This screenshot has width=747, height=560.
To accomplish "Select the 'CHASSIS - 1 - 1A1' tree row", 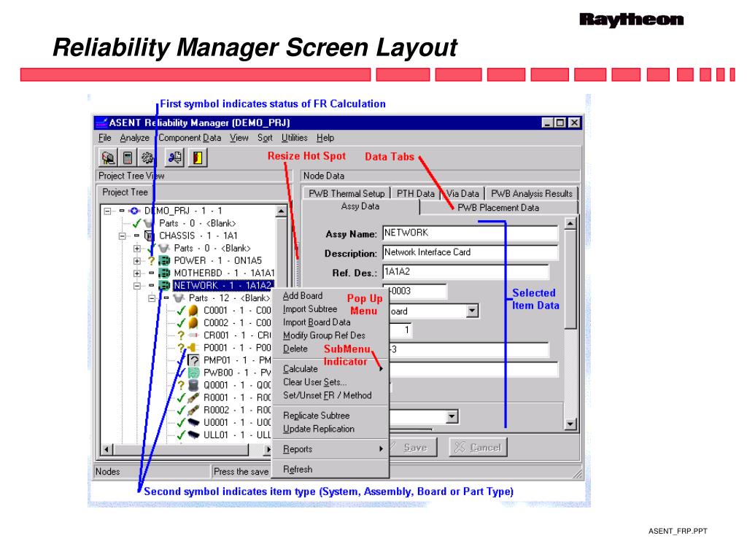I will (x=198, y=236).
